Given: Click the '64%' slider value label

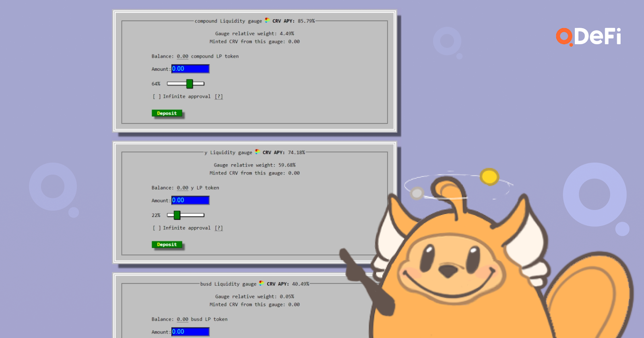Looking at the screenshot, I should click(156, 84).
